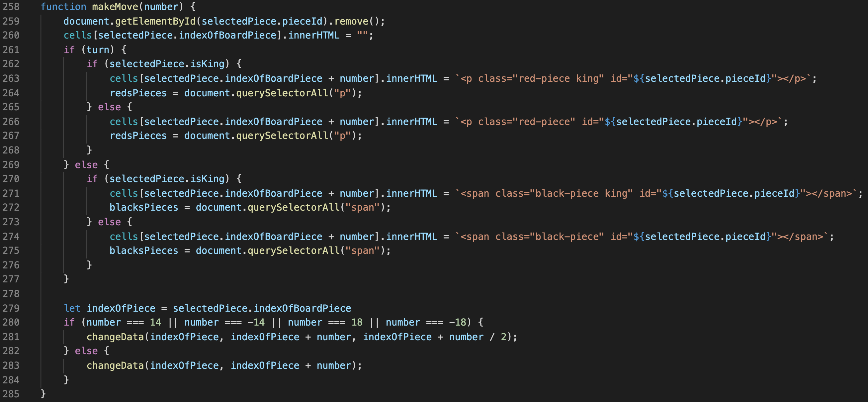Click blacksPieces variable on line 272
868x402 pixels.
tap(144, 207)
